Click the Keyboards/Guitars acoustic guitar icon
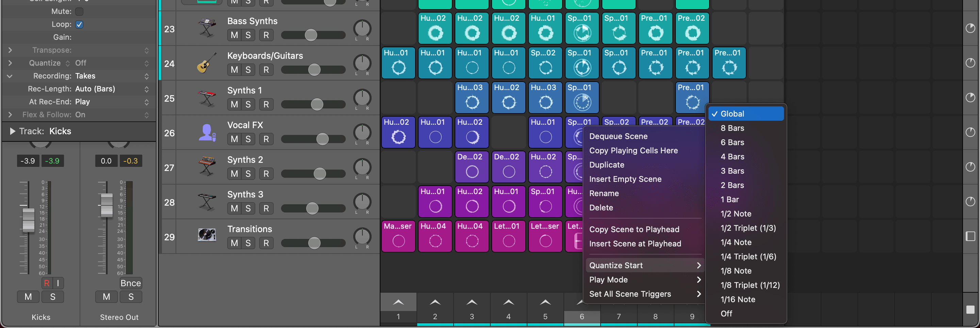980x328 pixels. (x=206, y=63)
